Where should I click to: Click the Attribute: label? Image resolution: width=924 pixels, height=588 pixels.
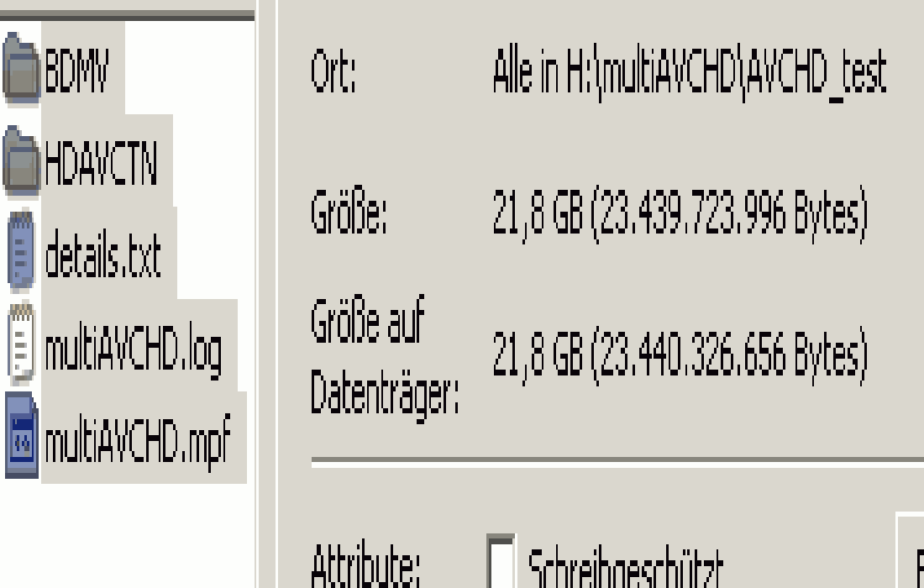[x=365, y=564]
